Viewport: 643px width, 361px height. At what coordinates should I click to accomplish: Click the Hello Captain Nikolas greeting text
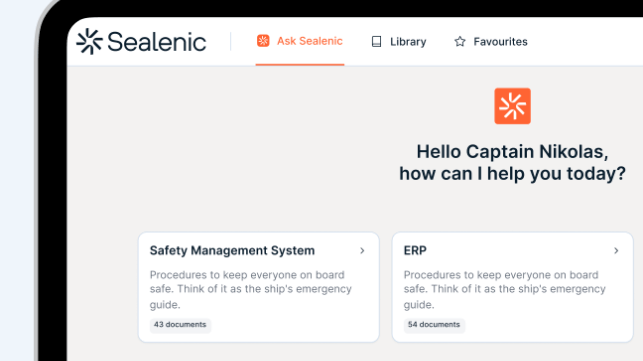click(x=513, y=162)
